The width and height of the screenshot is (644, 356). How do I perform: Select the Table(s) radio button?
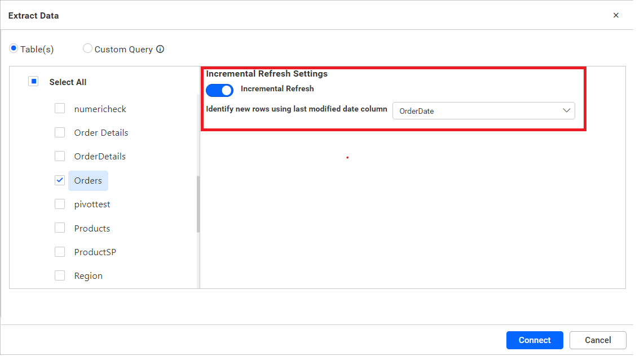[14, 49]
